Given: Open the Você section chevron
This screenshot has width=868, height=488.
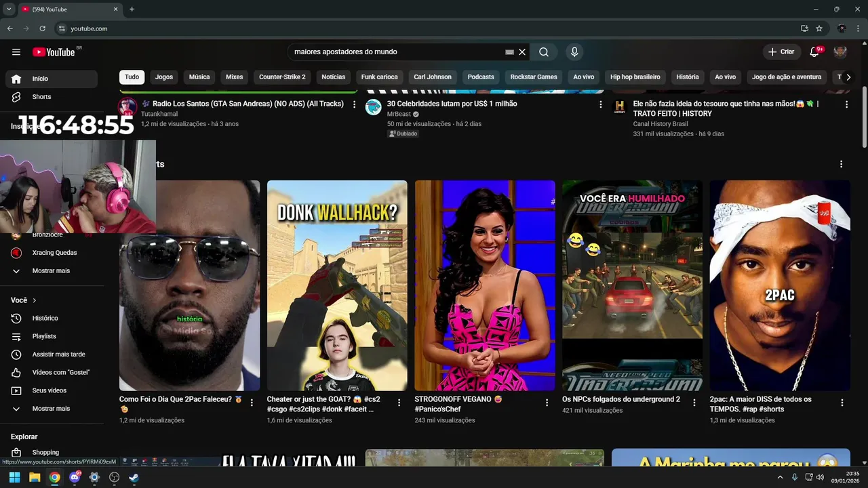Looking at the screenshot, I should pos(35,300).
